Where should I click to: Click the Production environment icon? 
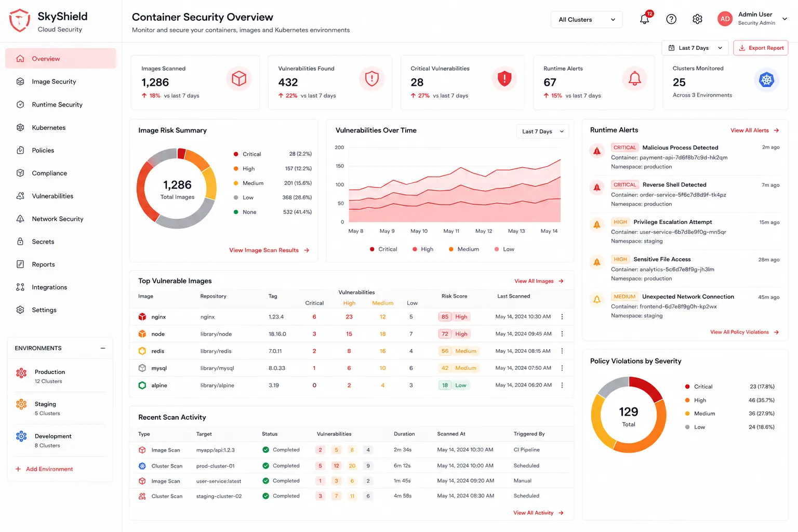pos(21,373)
